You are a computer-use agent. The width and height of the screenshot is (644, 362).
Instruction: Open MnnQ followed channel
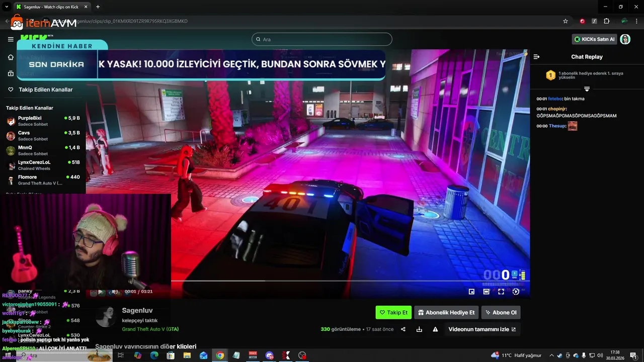coord(43,150)
